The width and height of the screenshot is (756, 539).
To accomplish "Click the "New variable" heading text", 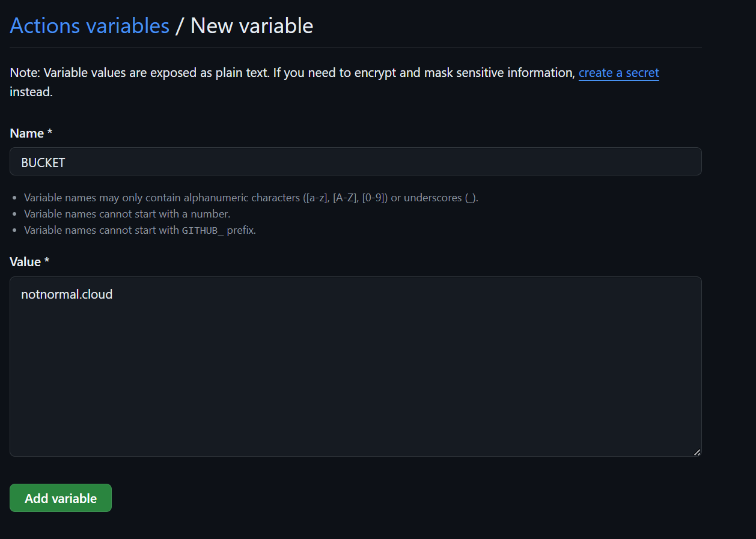I will pos(251,25).
